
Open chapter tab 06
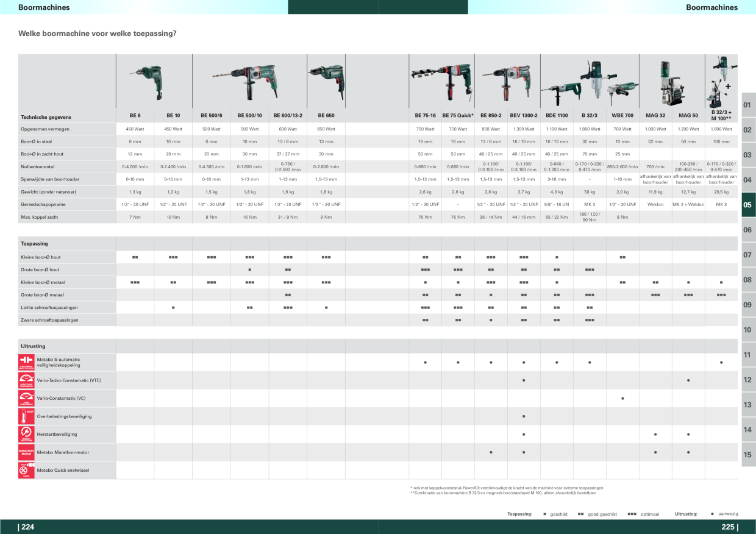point(749,230)
